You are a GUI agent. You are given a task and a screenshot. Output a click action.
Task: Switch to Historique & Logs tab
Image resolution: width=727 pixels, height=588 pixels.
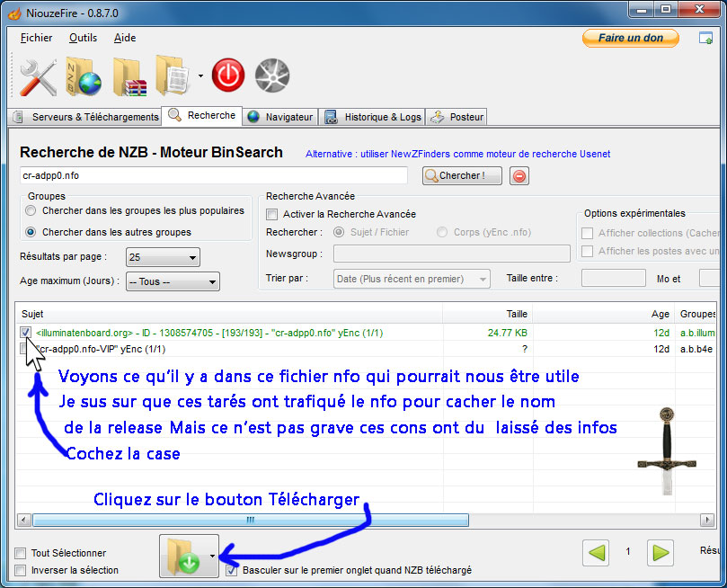(373, 117)
